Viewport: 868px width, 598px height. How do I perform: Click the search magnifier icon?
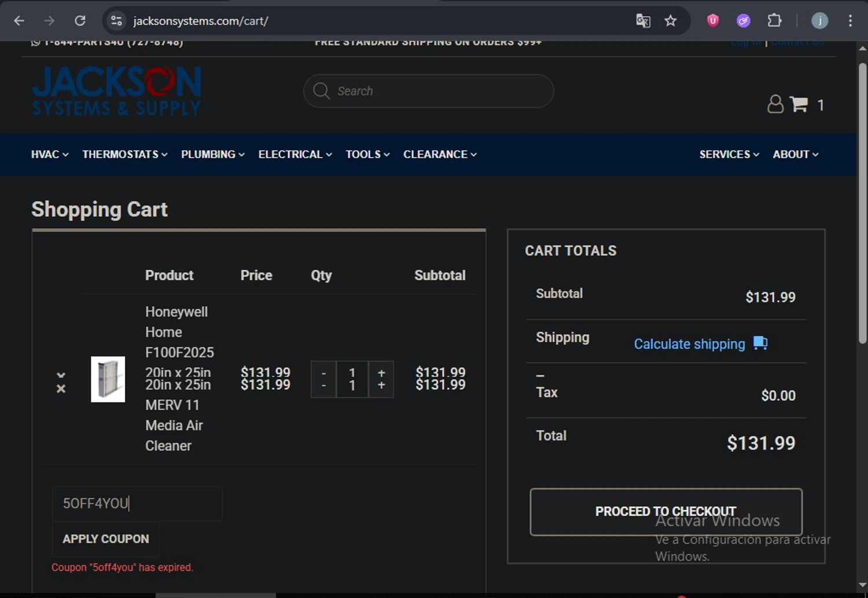coord(321,91)
